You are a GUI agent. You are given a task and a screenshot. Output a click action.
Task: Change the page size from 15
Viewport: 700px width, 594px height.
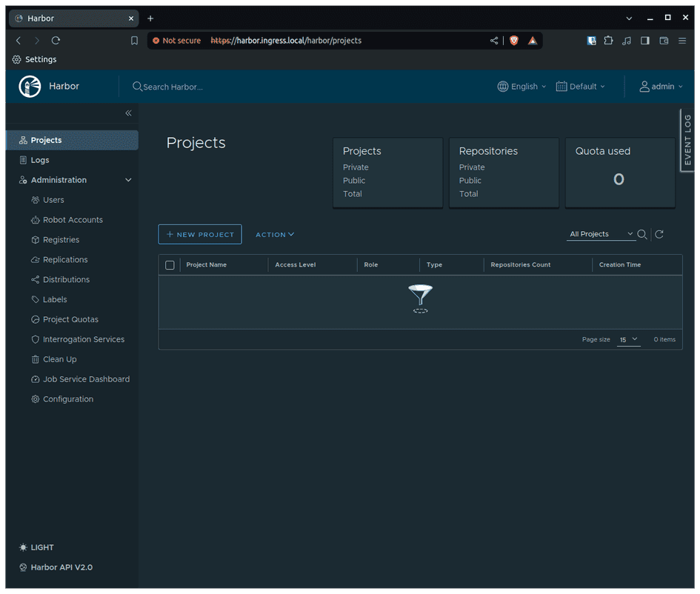pyautogui.click(x=629, y=339)
